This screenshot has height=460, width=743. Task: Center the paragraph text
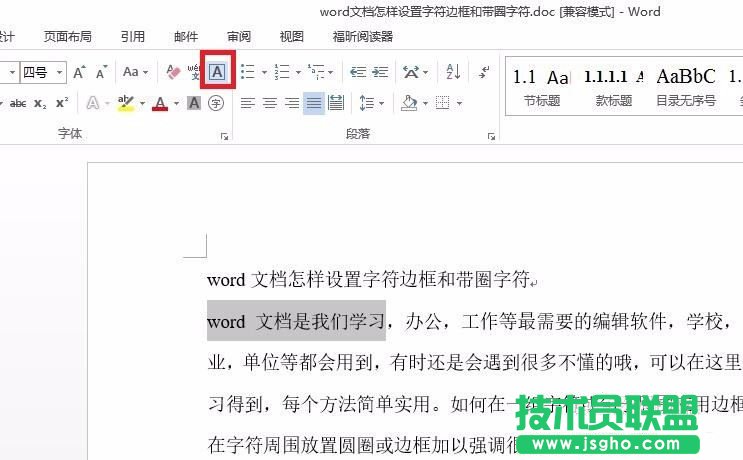(270, 103)
